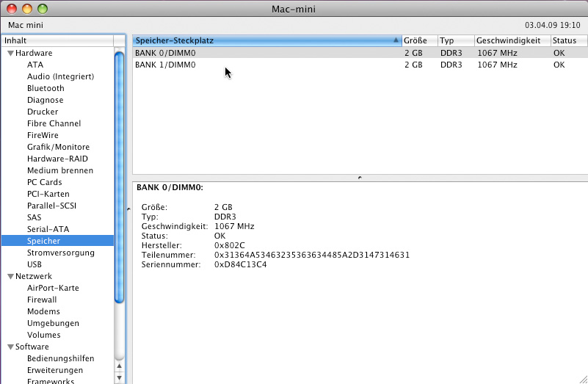Click the horizontal split-pane divider handle

coord(360,178)
